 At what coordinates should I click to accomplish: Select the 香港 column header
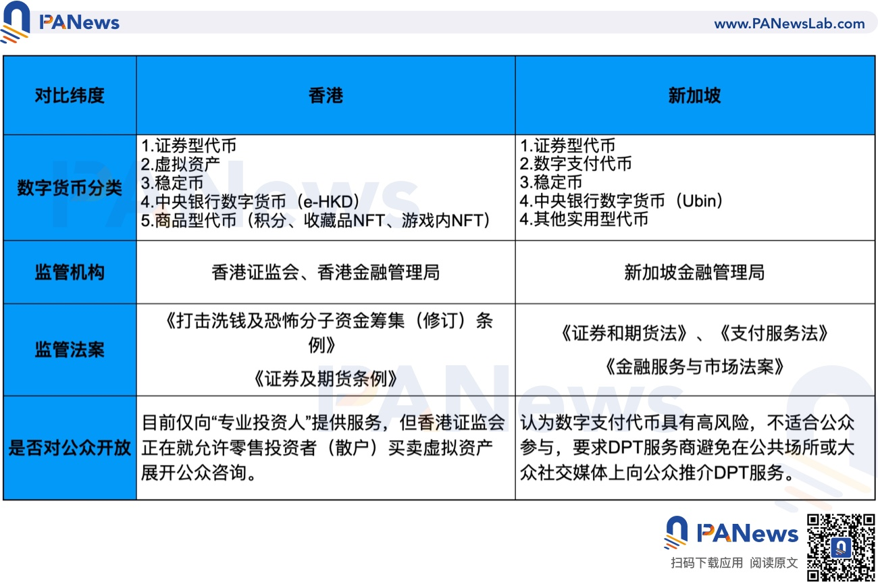pos(326,95)
